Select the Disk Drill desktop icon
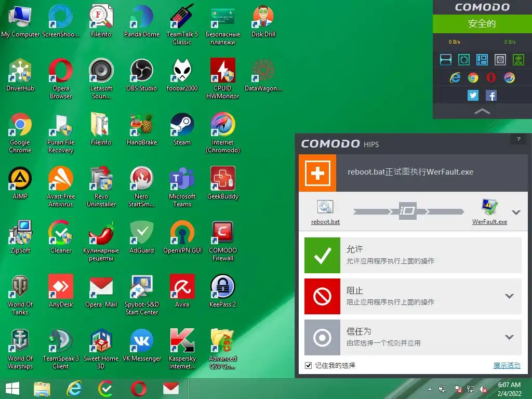Screen dimensions: 532x399 coord(263,21)
